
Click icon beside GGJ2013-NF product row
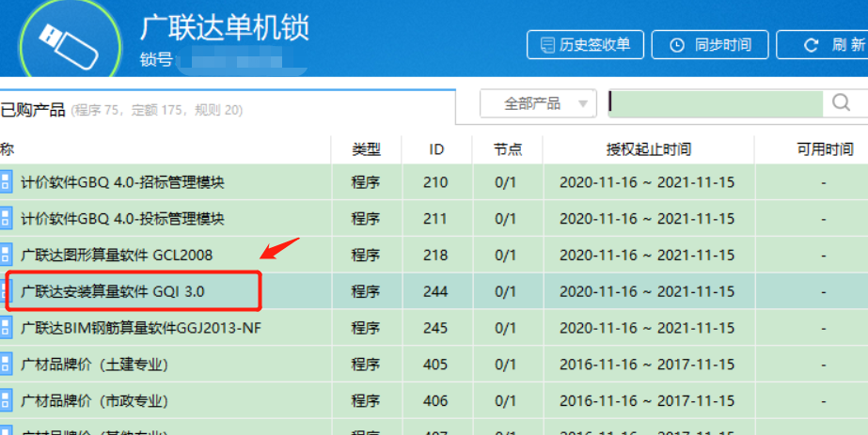(6, 328)
